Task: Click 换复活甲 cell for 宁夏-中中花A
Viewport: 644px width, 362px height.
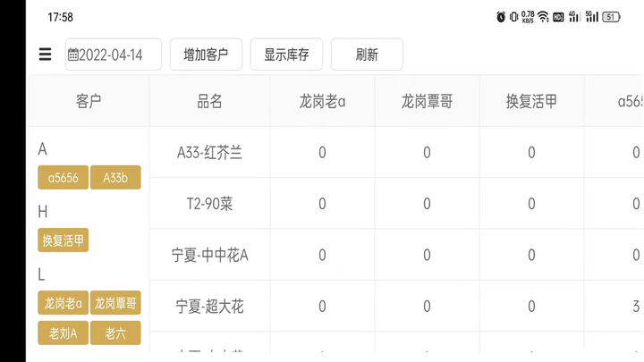Action: point(531,255)
